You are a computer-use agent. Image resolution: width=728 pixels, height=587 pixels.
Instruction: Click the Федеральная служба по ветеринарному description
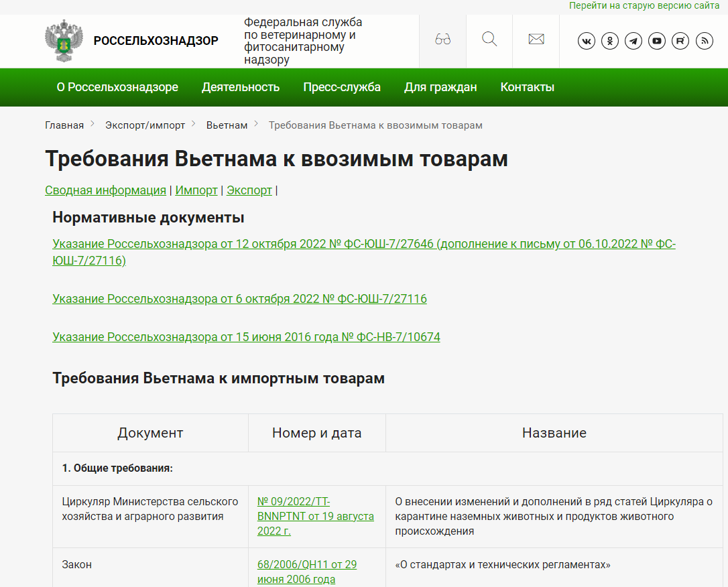point(303,41)
